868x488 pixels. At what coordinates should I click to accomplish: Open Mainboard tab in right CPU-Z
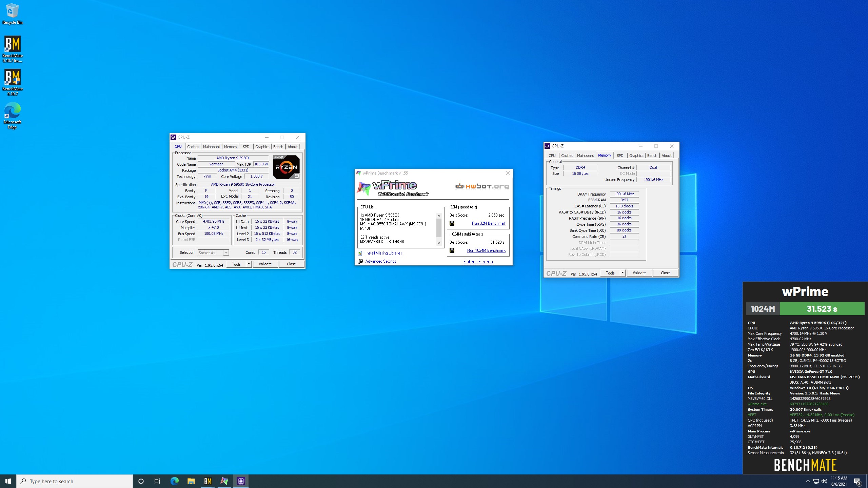tap(586, 156)
